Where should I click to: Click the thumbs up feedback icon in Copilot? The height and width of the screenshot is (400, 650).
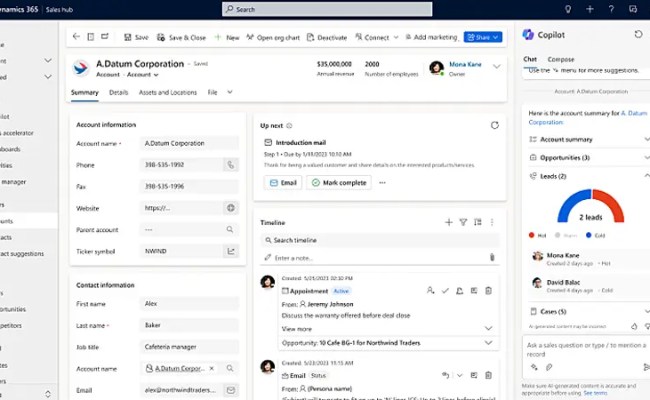pyautogui.click(x=634, y=327)
